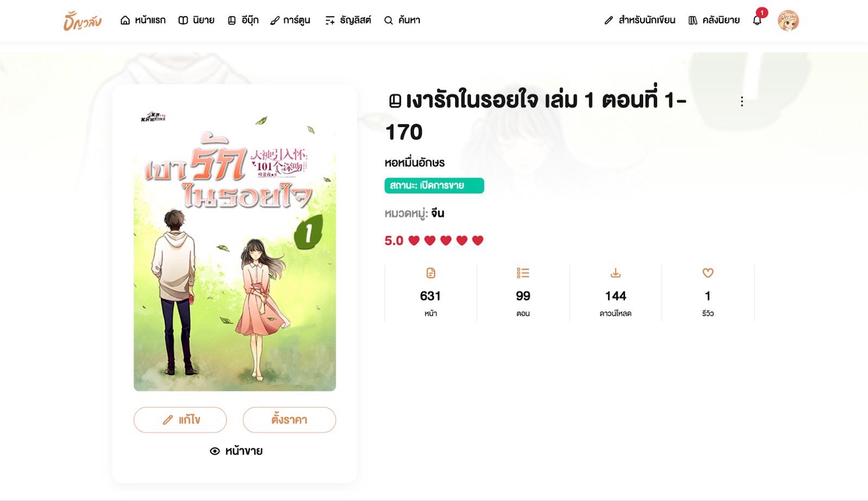The width and height of the screenshot is (868, 501).
Task: Click the pages count document icon
Action: coord(431,272)
